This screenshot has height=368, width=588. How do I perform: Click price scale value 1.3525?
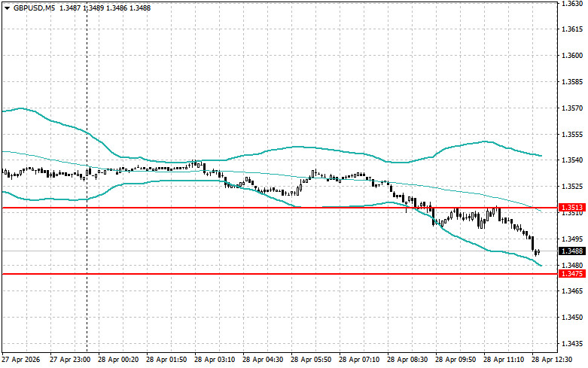[x=572, y=187]
